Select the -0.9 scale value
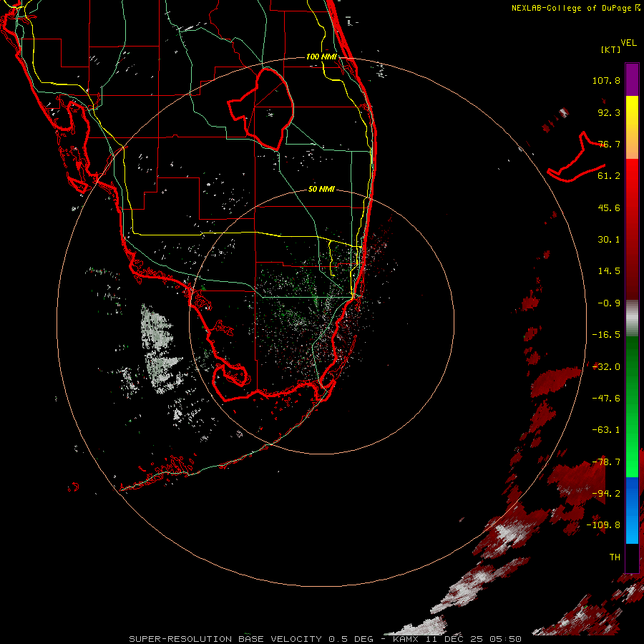The height and width of the screenshot is (644, 644). (x=609, y=303)
